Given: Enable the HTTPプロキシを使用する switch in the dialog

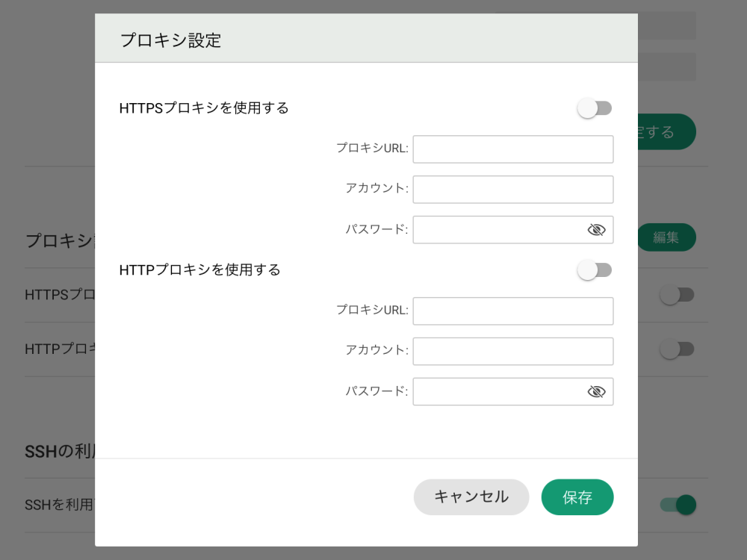Looking at the screenshot, I should [595, 270].
